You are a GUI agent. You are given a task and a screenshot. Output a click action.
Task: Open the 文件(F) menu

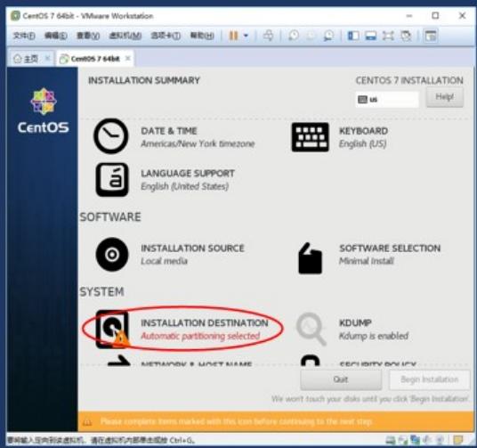24,36
